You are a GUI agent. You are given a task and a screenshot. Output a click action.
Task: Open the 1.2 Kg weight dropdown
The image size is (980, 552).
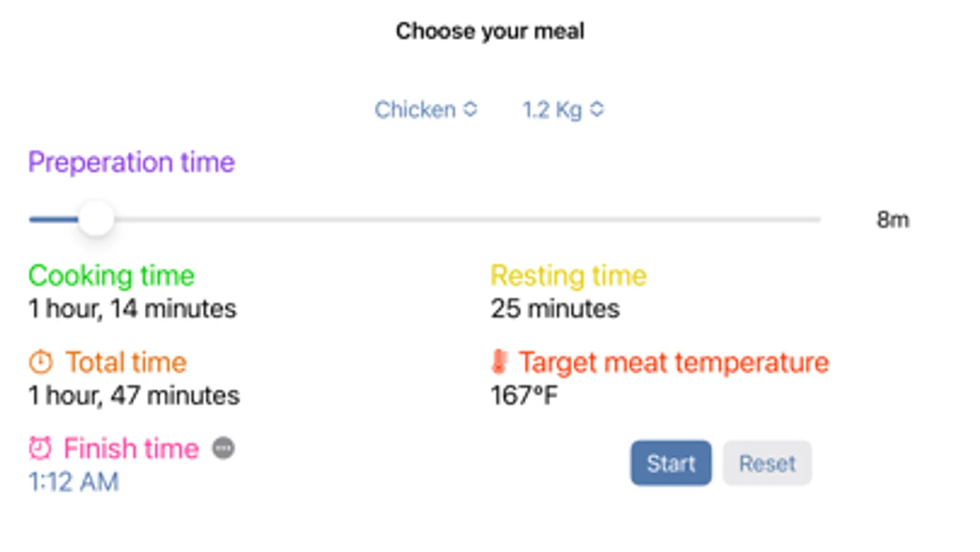pyautogui.click(x=563, y=110)
